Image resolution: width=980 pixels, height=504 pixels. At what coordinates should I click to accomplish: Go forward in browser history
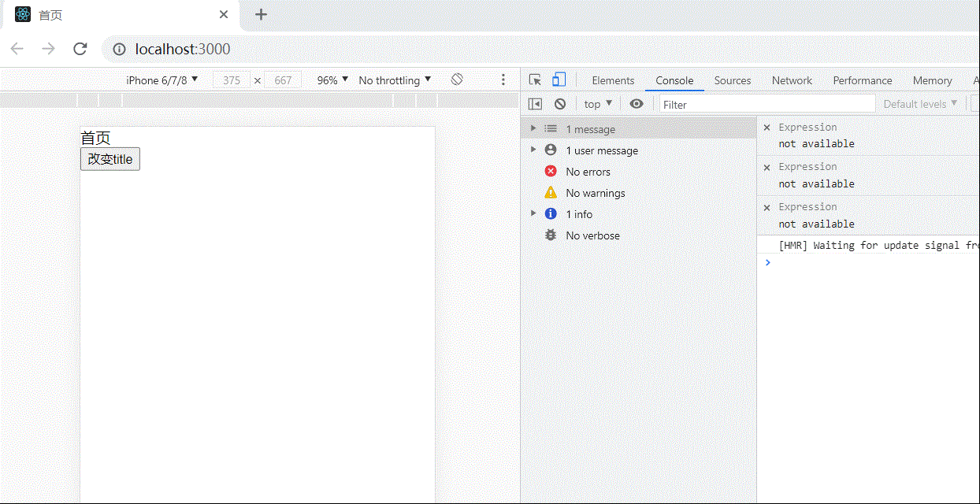pyautogui.click(x=48, y=49)
